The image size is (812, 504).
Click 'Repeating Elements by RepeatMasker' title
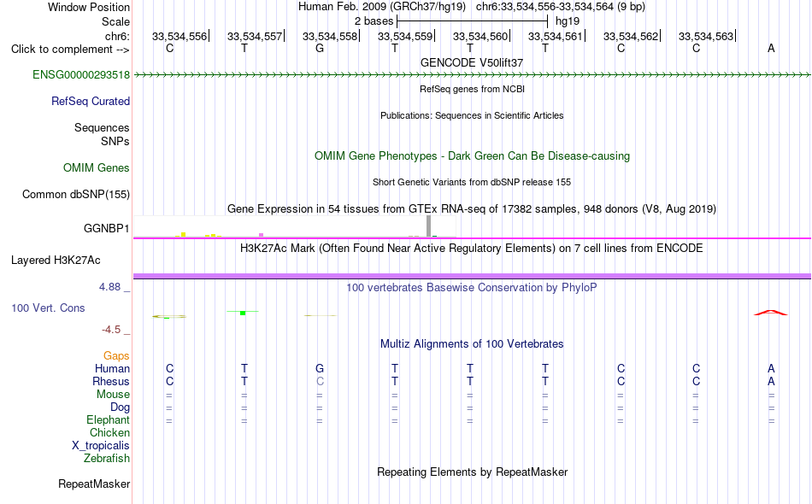(472, 472)
